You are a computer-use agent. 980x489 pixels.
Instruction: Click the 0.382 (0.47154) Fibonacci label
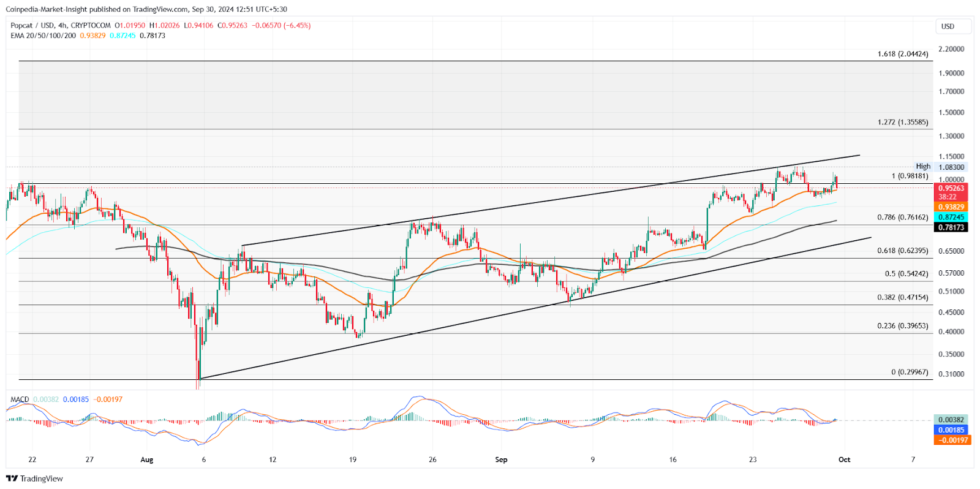[903, 297]
